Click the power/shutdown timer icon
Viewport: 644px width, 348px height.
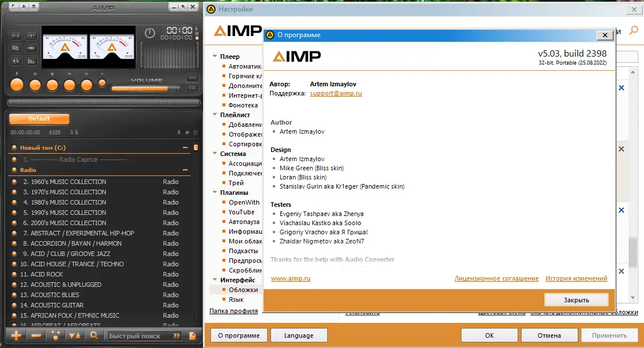pos(150,33)
